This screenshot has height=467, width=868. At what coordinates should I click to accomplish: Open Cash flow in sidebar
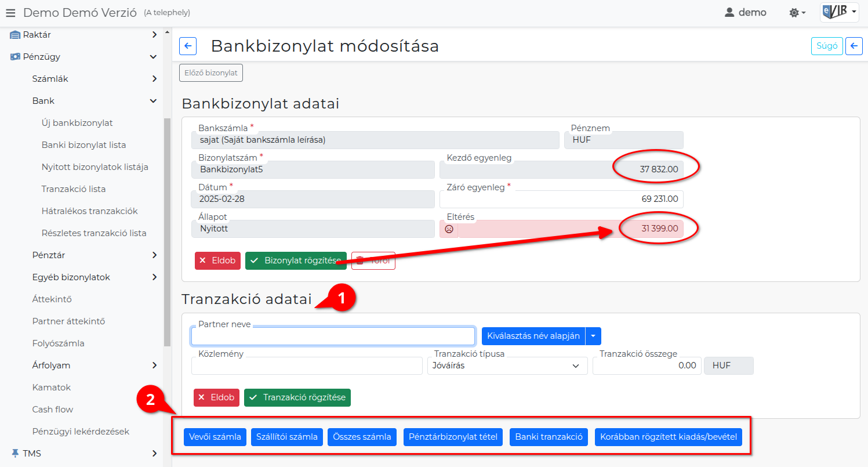[x=53, y=410]
